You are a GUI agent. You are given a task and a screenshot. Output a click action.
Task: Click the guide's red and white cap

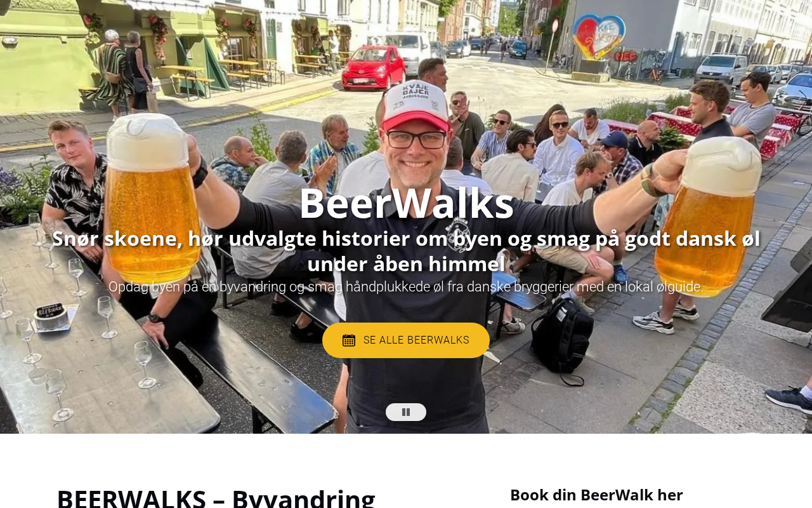tap(416, 105)
